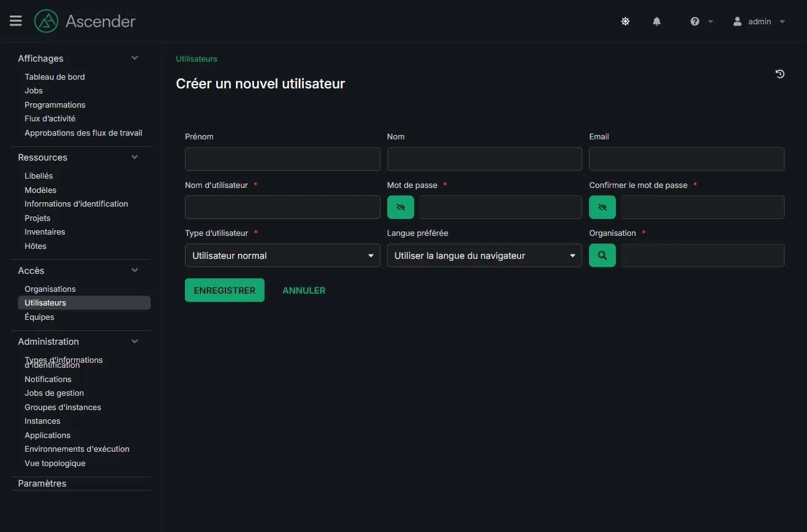Image resolution: width=807 pixels, height=532 pixels.
Task: Open the help question mark menu
Action: (695, 21)
